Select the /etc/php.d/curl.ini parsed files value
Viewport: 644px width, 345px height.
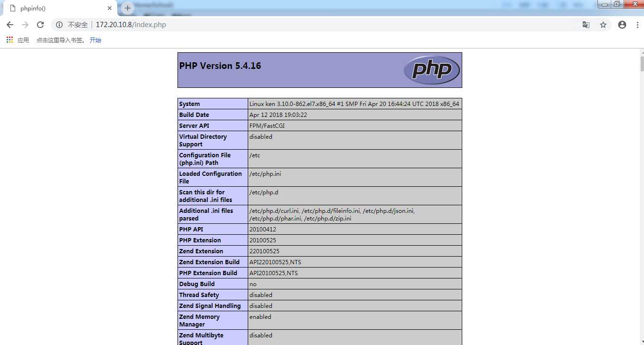coord(332,214)
